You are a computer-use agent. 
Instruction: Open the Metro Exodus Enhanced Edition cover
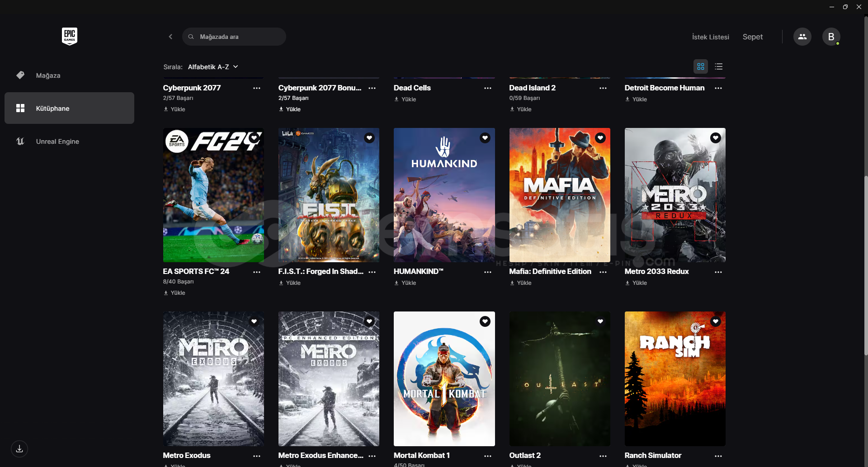329,379
